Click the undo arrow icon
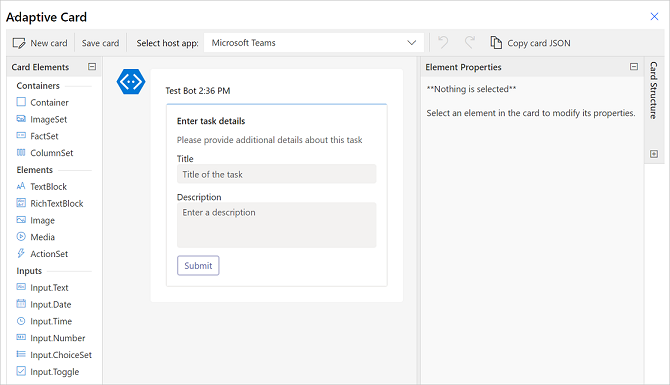The height and width of the screenshot is (385, 670). pos(443,43)
